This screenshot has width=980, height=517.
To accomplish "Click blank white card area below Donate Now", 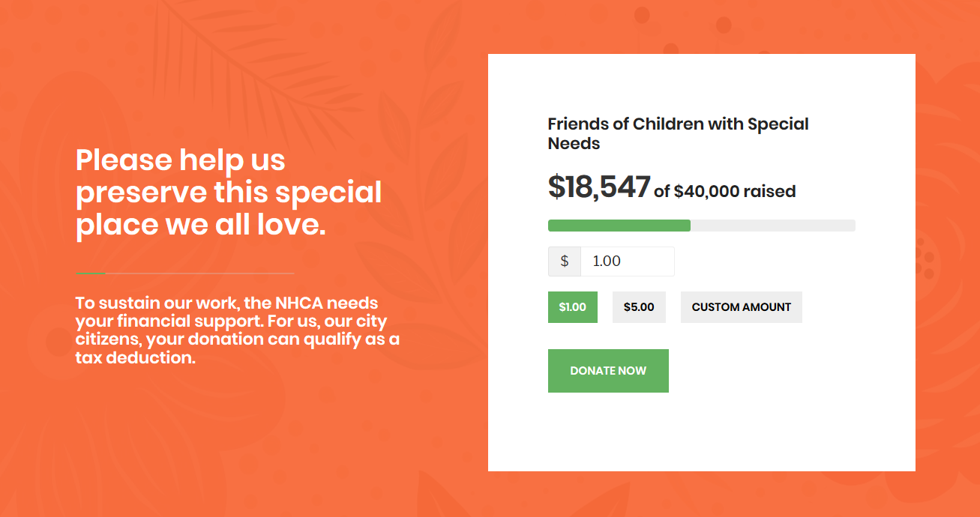I will 701,433.
